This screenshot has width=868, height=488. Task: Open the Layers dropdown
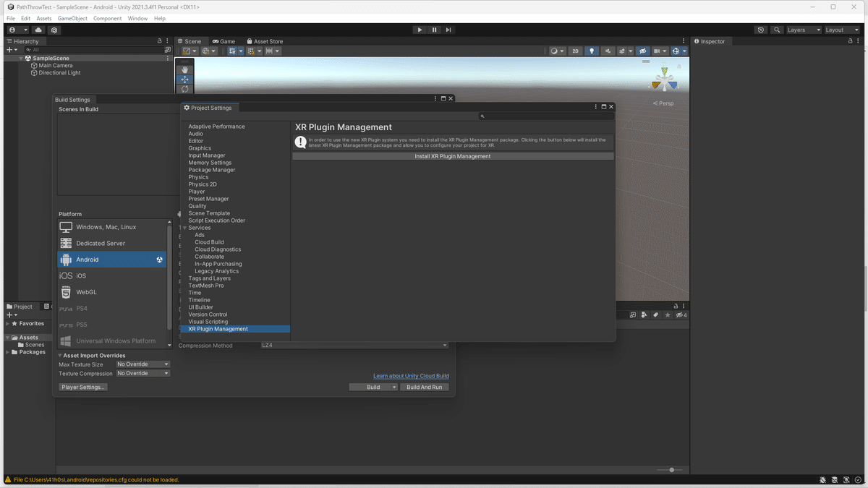pos(804,30)
